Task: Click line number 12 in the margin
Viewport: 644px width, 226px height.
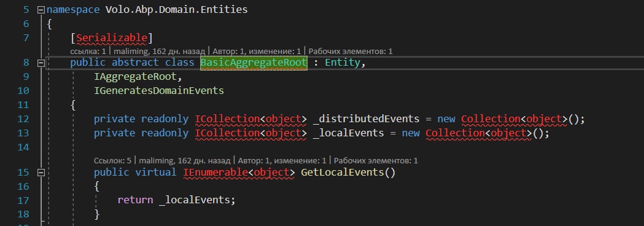Action: (24, 119)
